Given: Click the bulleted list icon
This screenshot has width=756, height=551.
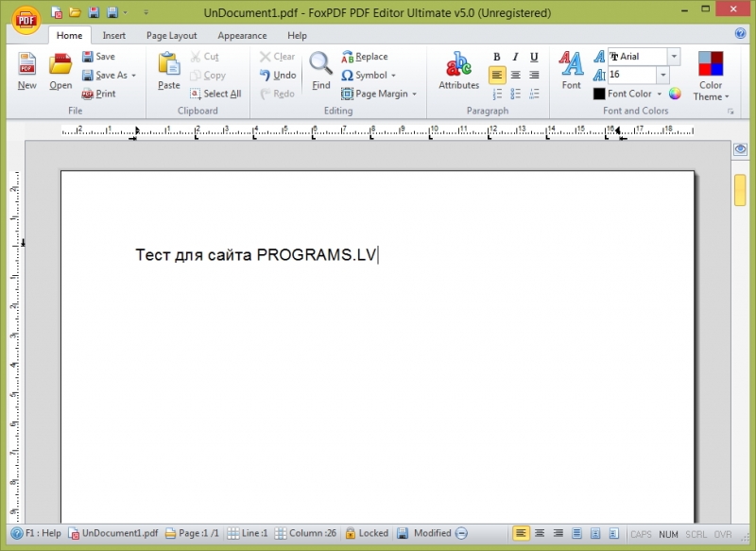Looking at the screenshot, I should pyautogui.click(x=515, y=94).
